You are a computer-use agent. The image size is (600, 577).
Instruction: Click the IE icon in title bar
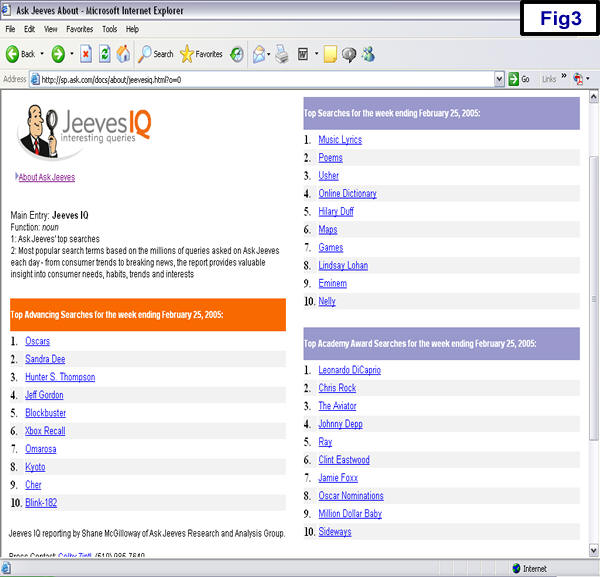6,10
